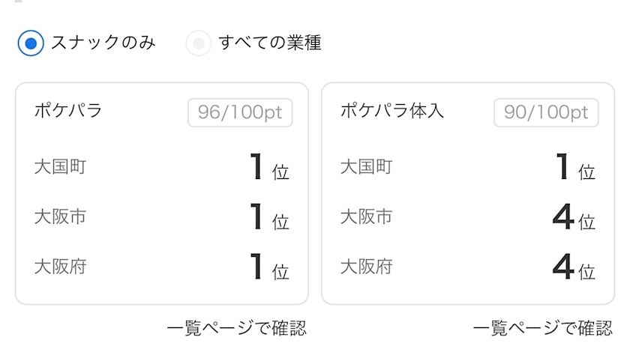The height and width of the screenshot is (364, 630).
Task: Click the 4位 rank for 大阪市 in ポケパラ体入
Action: coord(574,217)
